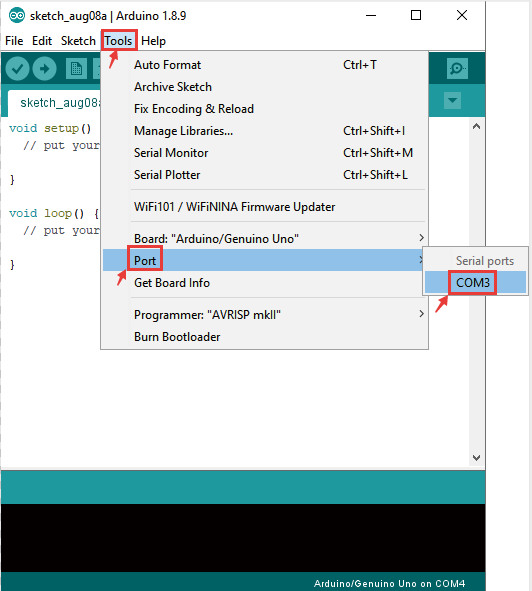Screen dimensions: 532x591
Task: Choose Burn Bootloader
Action: tap(265, 337)
